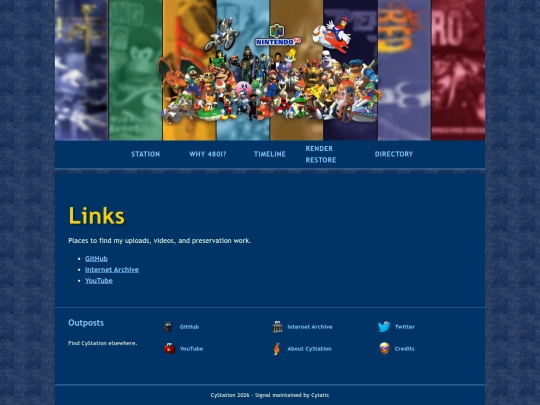Open the STATION nav item

(x=145, y=154)
